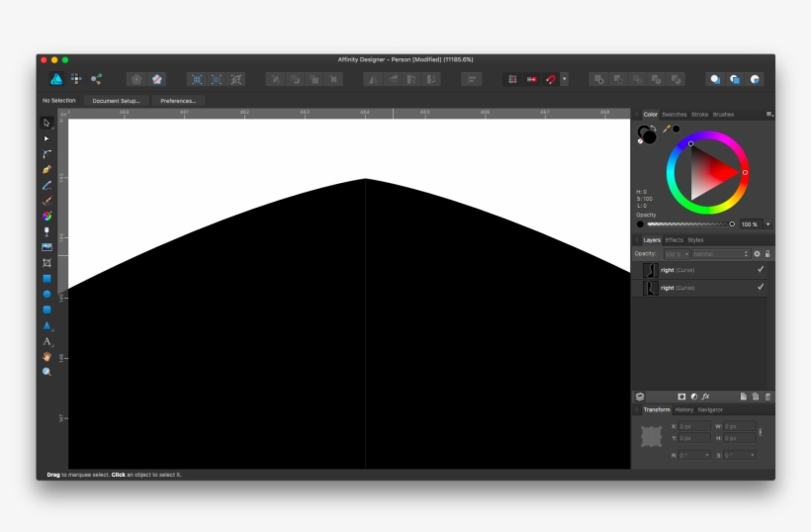Select the Place Image tool
The height and width of the screenshot is (532, 811).
coord(46,247)
